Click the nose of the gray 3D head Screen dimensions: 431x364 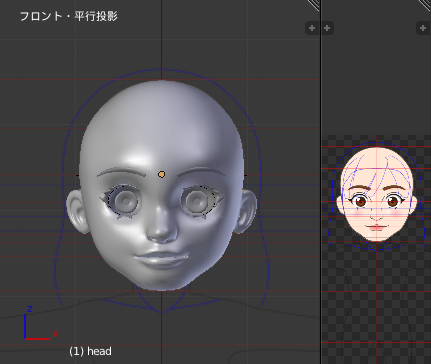click(162, 227)
